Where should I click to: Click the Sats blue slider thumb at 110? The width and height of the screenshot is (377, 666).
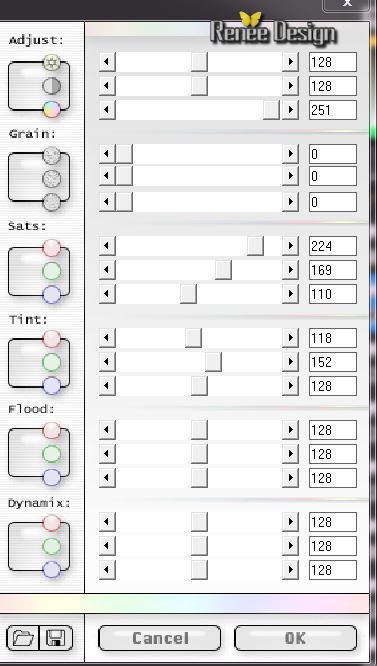click(x=188, y=294)
